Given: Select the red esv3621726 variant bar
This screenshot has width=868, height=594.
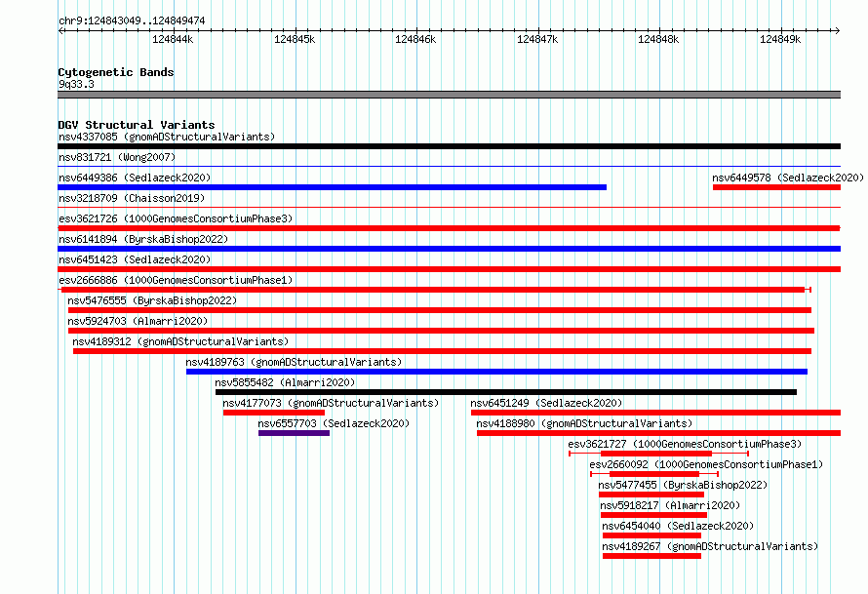Looking at the screenshot, I should (449, 228).
